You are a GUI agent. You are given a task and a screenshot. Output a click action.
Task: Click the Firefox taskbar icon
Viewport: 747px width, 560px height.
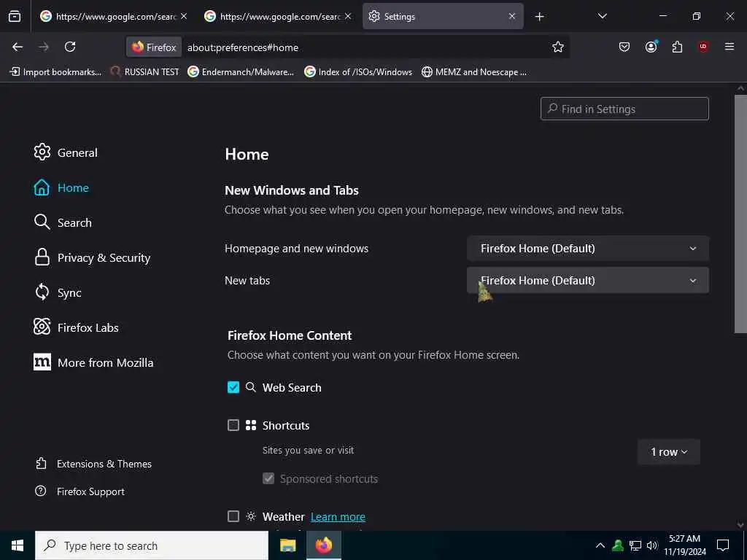(x=323, y=545)
